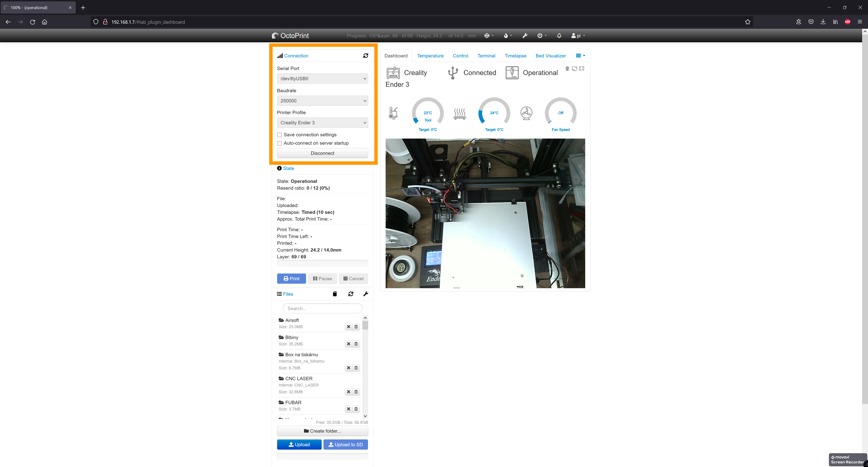
Task: Click the Upload button
Action: pyautogui.click(x=299, y=445)
